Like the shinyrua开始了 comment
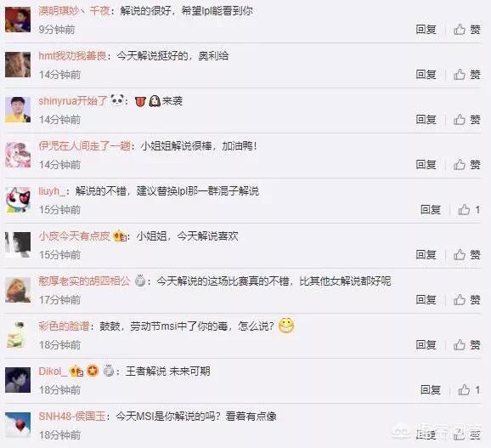This screenshot has width=491, height=448. [466, 119]
